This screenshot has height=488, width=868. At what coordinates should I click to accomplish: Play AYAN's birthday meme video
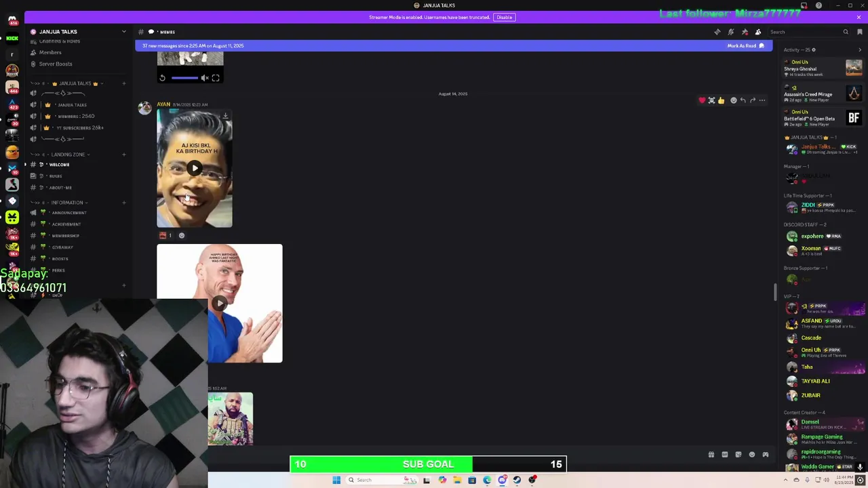(x=195, y=168)
